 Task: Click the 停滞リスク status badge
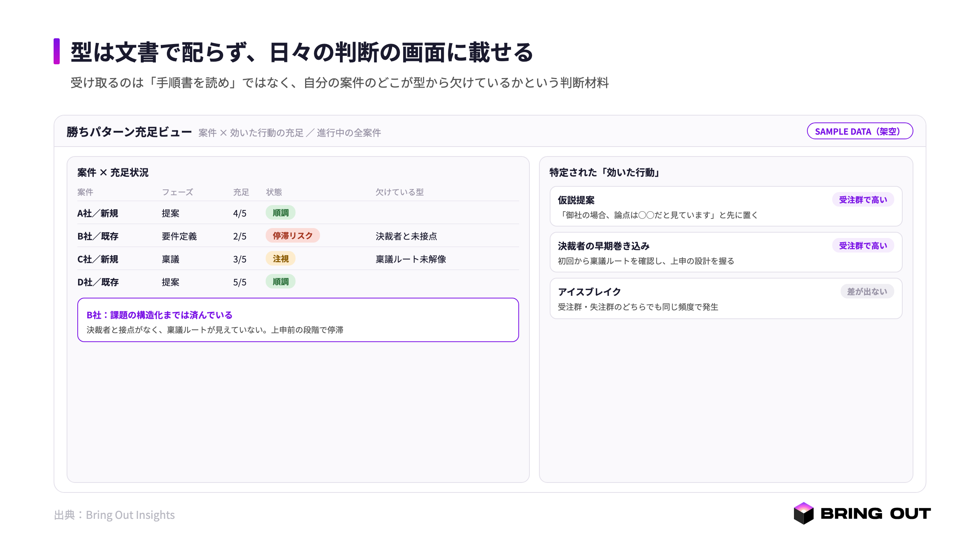coord(293,236)
